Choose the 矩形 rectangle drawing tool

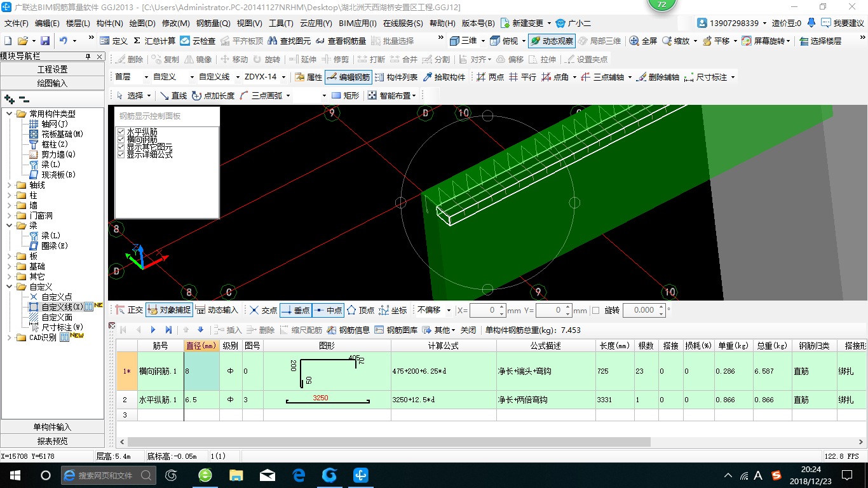345,95
